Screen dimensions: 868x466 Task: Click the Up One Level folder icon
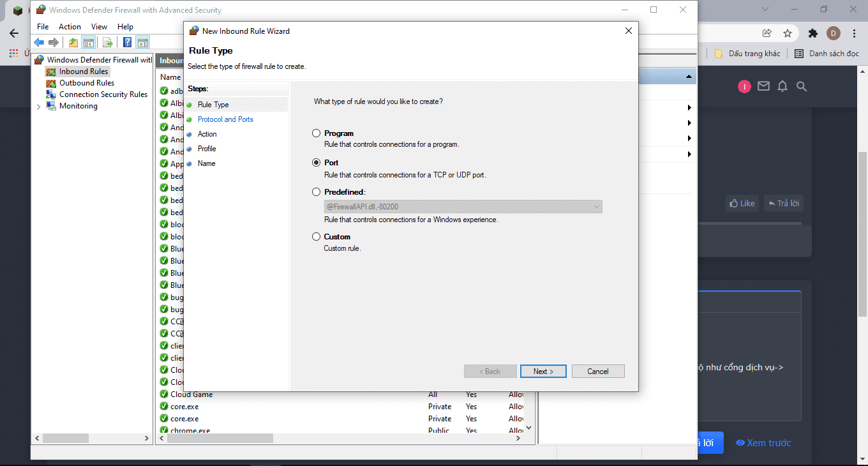73,43
